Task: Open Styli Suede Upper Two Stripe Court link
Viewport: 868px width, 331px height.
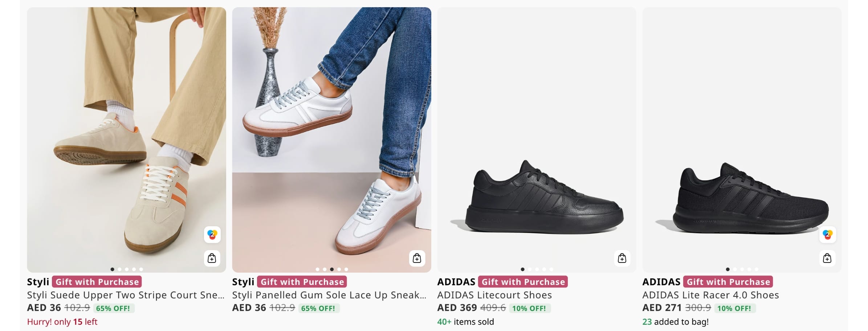Action: point(126,295)
